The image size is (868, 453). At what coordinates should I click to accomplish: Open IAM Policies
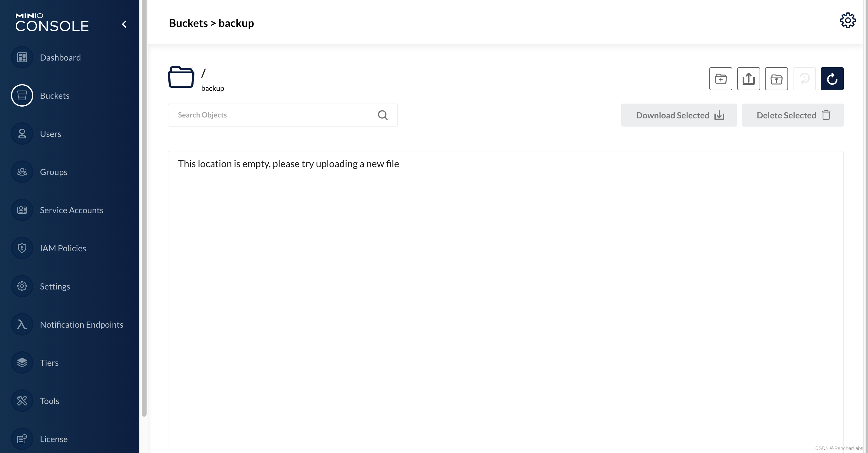click(63, 248)
